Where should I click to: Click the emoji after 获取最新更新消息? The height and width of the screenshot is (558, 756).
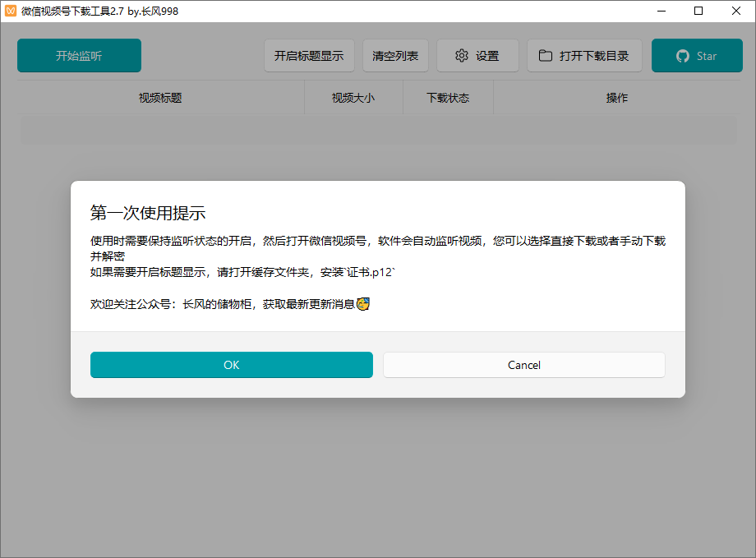point(363,304)
